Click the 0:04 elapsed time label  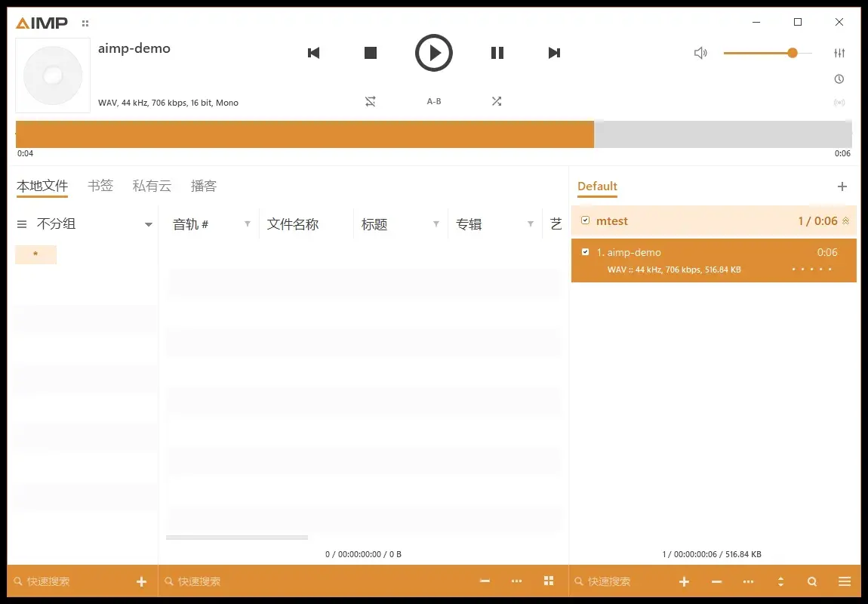[26, 153]
